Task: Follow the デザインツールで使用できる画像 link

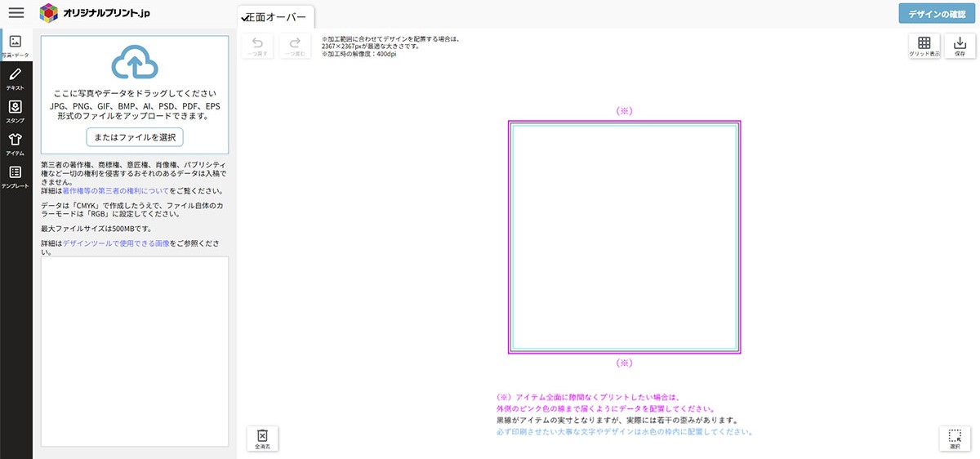Action: click(116, 244)
